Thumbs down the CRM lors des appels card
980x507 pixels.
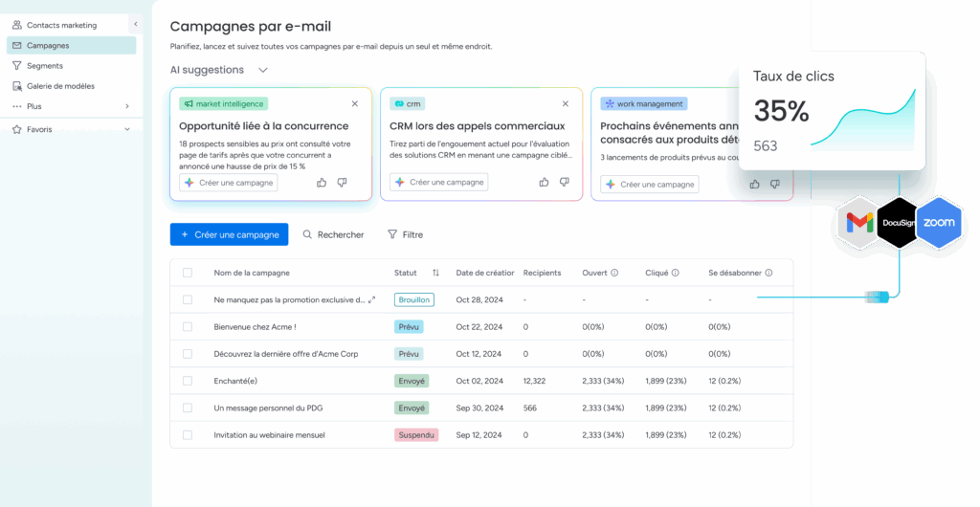coord(565,183)
